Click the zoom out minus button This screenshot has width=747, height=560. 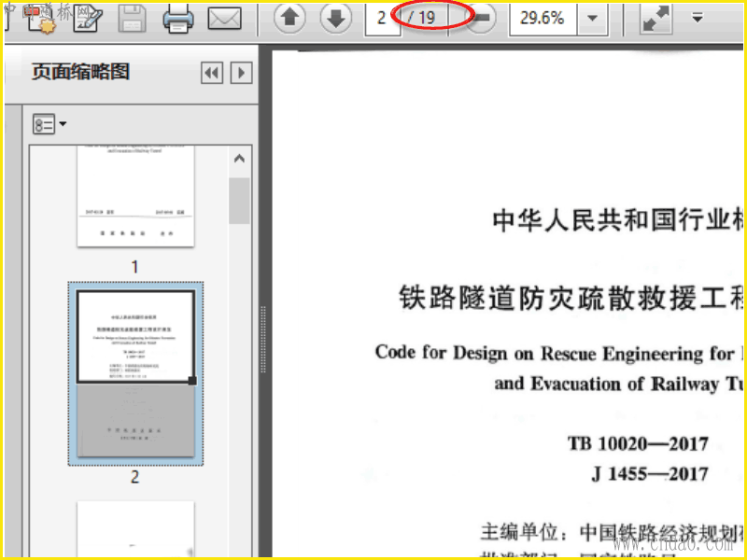[x=481, y=18]
